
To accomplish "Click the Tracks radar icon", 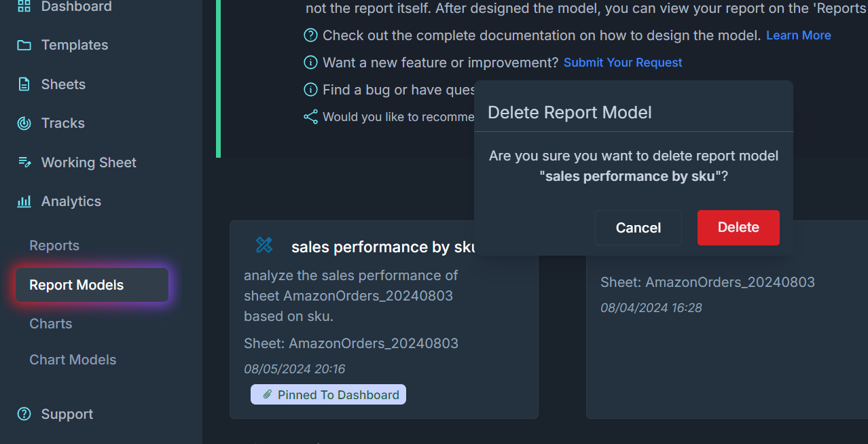I will 24,123.
